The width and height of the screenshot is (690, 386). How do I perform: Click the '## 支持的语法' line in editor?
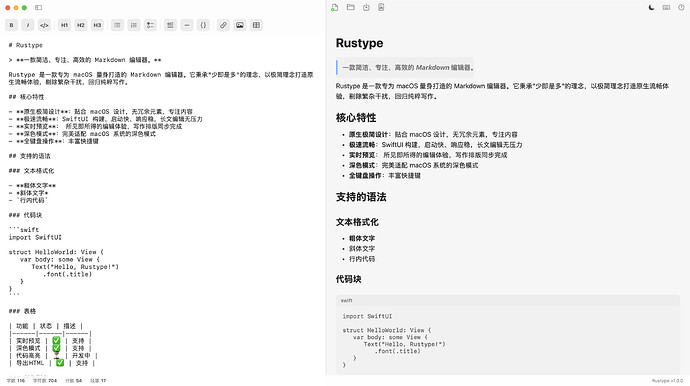(x=29, y=156)
